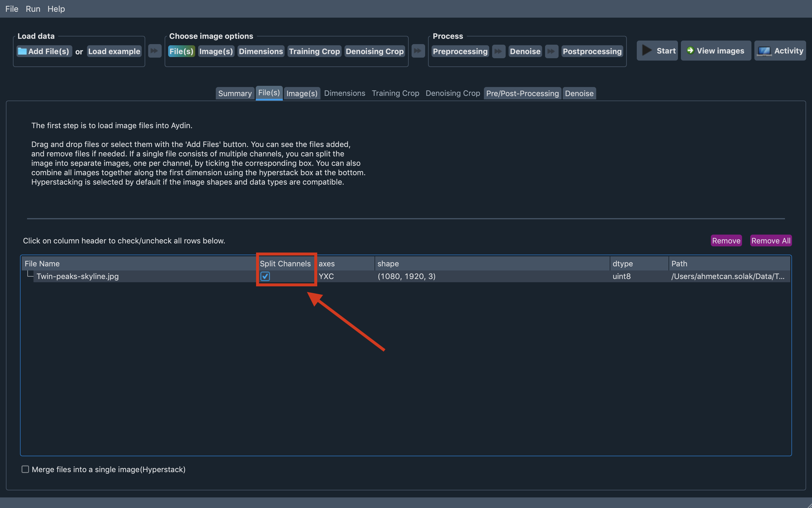812x508 pixels.
Task: Click the green arrow View images icon
Action: [690, 50]
